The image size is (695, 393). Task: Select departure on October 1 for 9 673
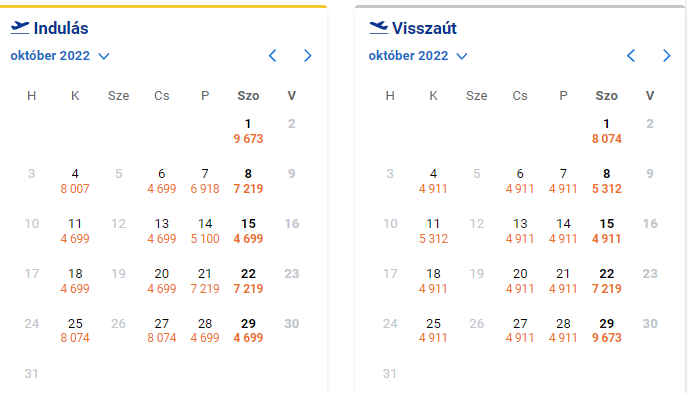[248, 132]
